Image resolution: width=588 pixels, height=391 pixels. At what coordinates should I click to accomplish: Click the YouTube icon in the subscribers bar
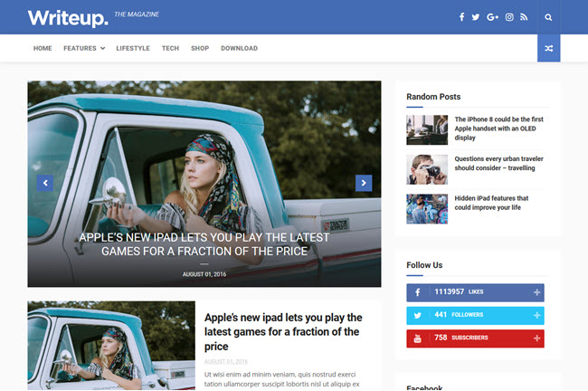point(417,339)
